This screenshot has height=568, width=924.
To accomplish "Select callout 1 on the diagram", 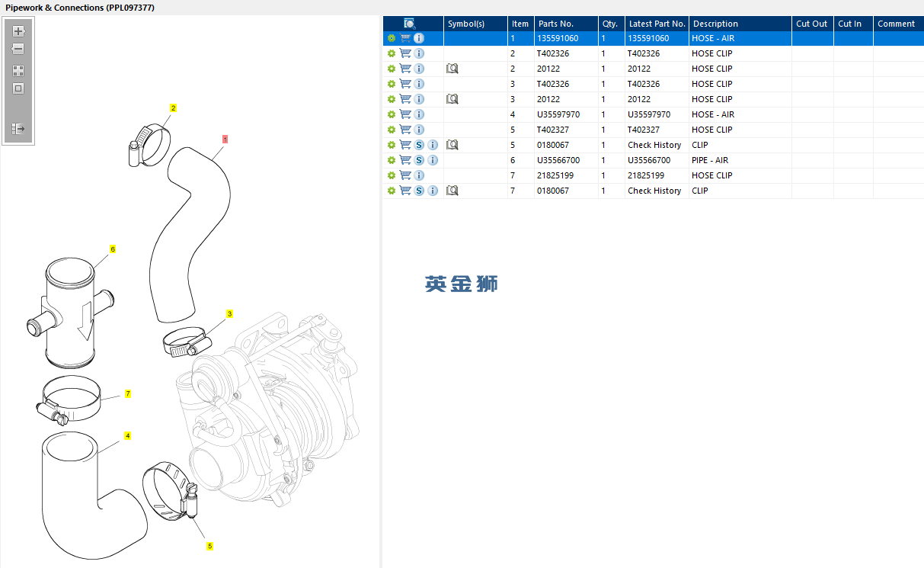I will pyautogui.click(x=225, y=140).
